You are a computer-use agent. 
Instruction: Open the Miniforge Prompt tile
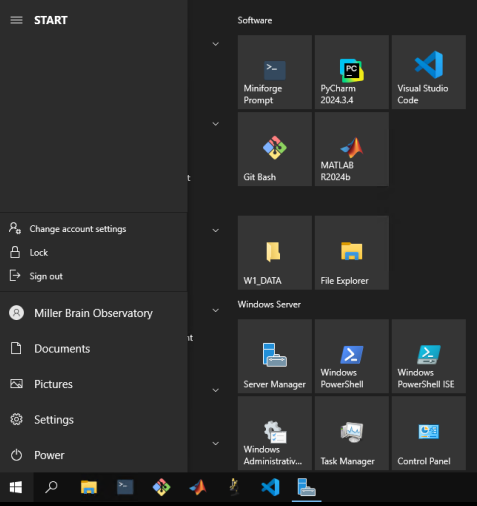click(x=275, y=72)
